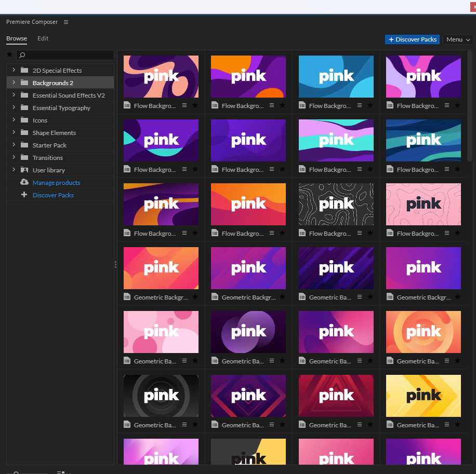This screenshot has width=476, height=474.
Task: Expand the Icons folder
Action: 14,120
